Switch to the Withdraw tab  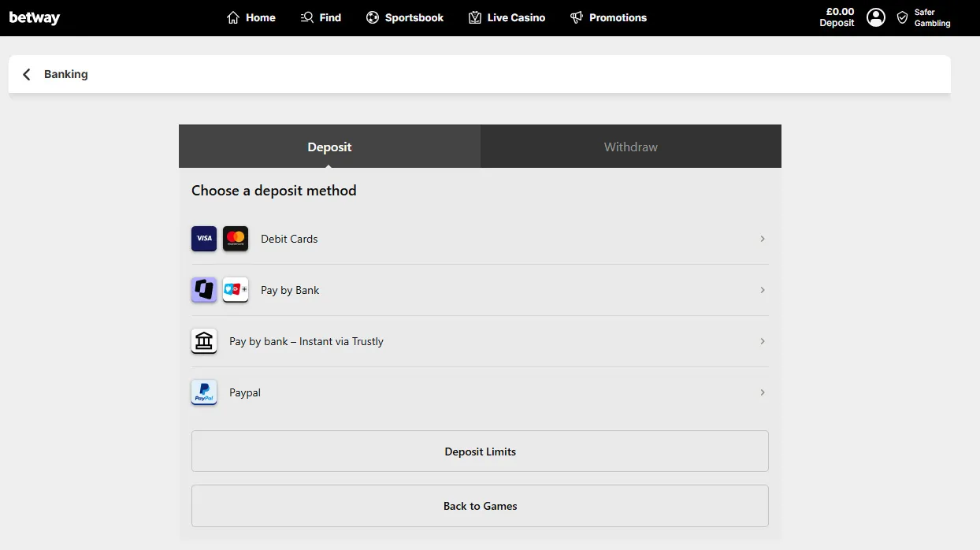(630, 146)
